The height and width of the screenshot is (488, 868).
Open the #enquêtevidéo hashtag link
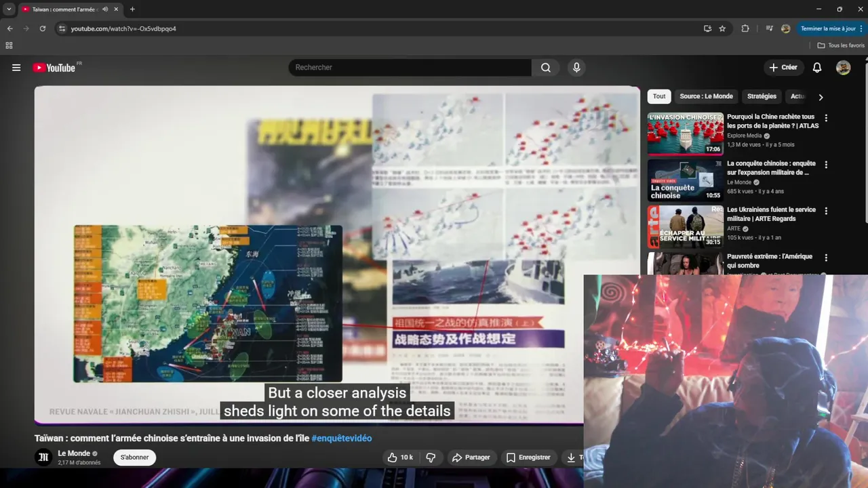click(x=342, y=439)
